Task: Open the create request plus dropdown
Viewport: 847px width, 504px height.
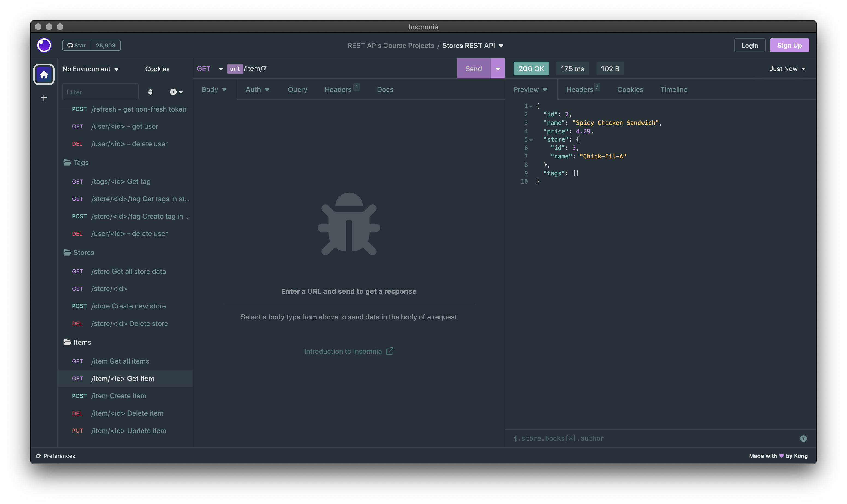Action: pyautogui.click(x=176, y=92)
